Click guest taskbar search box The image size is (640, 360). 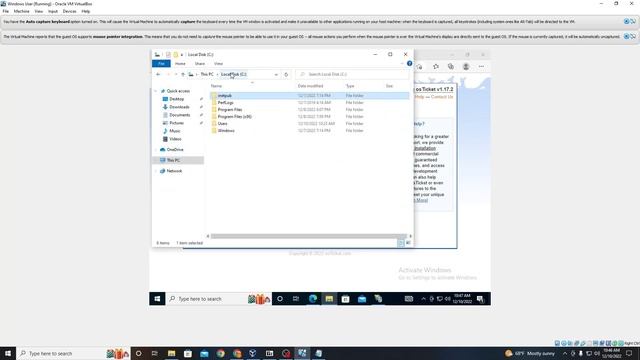219,299
